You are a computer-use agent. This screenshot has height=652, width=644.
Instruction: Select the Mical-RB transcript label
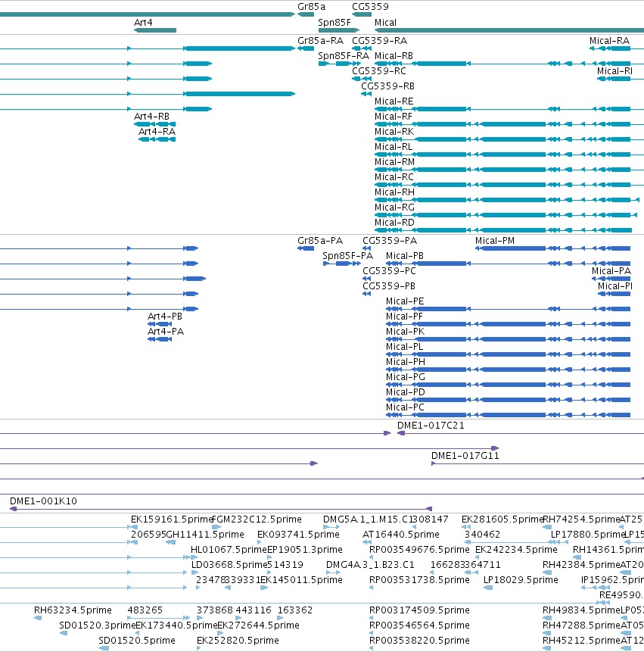click(394, 56)
